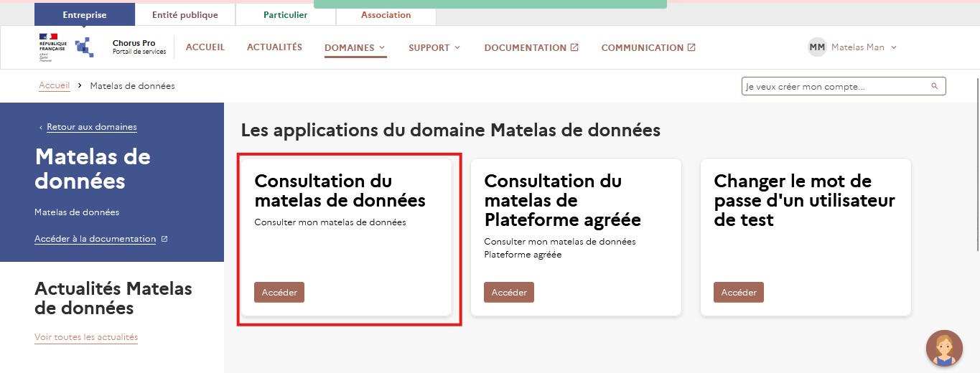Click Accéder under Consultation du matelas de Plateforme agréée

[x=509, y=293]
